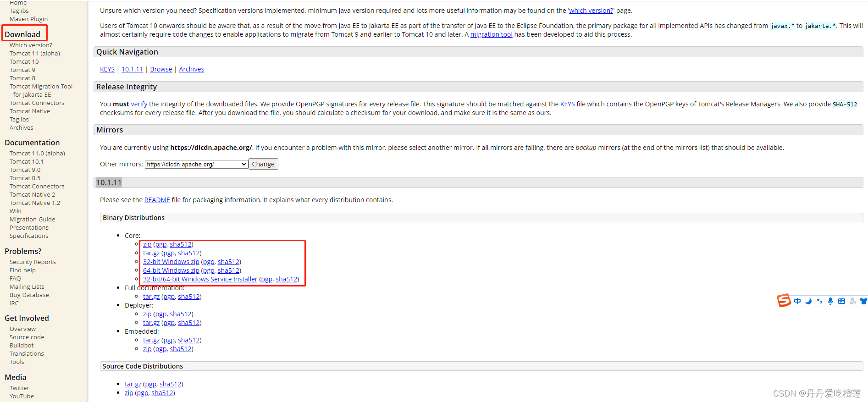Viewport: 868px width, 402px height.
Task: Open the Twitter link under Media
Action: tap(19, 388)
